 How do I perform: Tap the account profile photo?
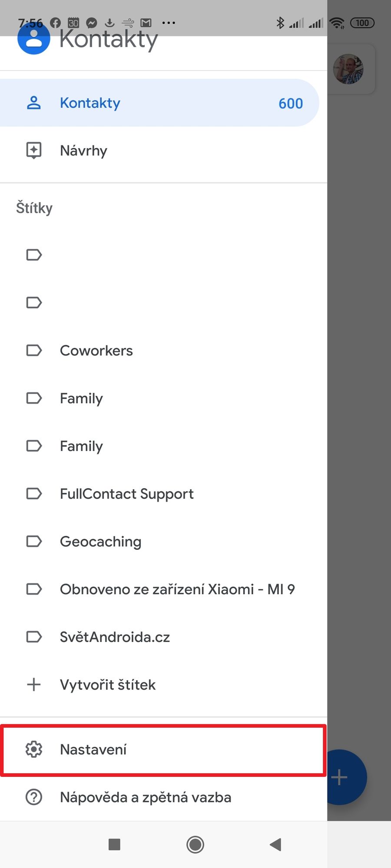click(x=348, y=69)
